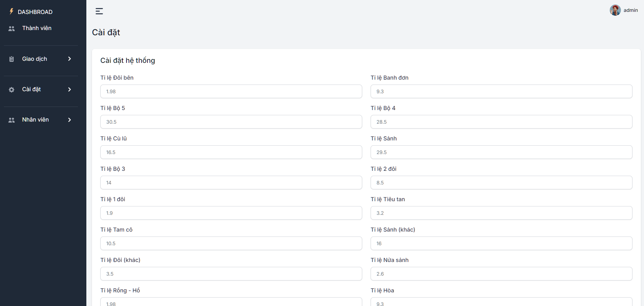644x306 pixels.
Task: Expand the Nhân viên submenu chevron
Action: [70, 120]
